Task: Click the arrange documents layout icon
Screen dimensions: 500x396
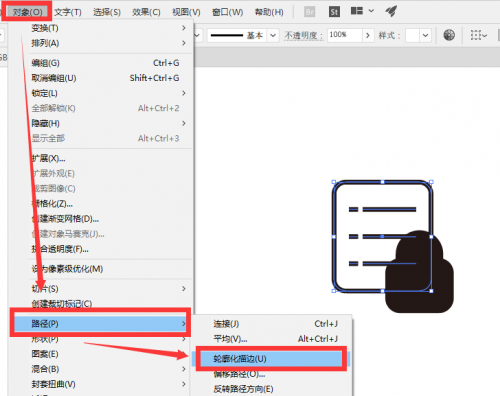Action: [x=357, y=11]
